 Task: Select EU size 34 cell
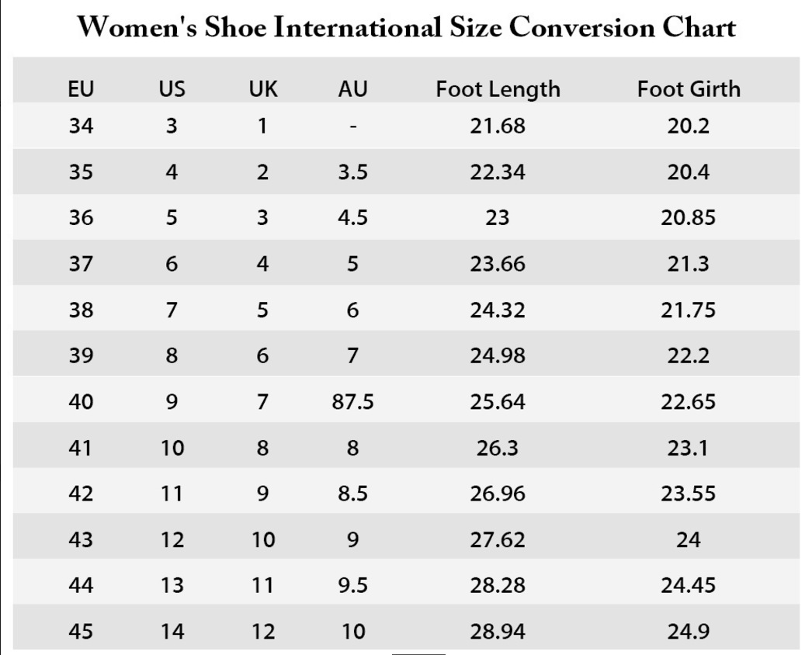(81, 125)
